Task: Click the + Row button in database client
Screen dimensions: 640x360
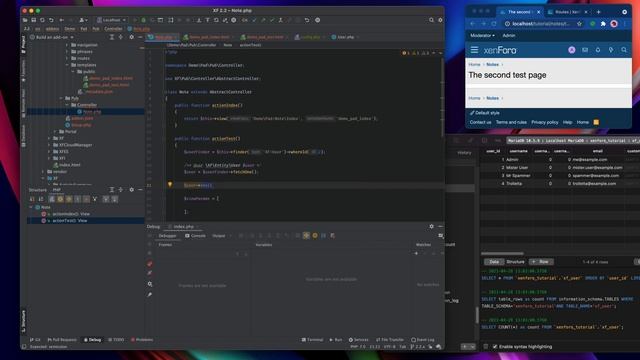Action: pos(541,262)
